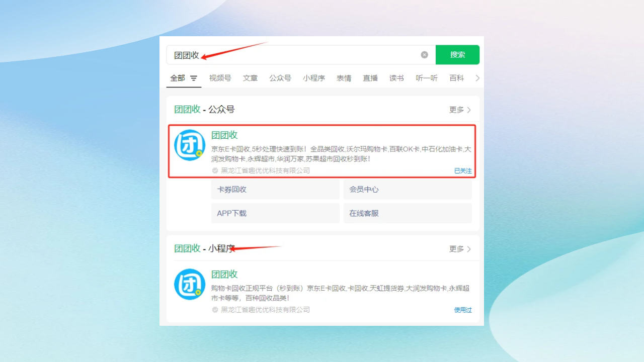Viewport: 644px width, 362px height.
Task: Open the 会员中心 menu button
Action: 408,190
